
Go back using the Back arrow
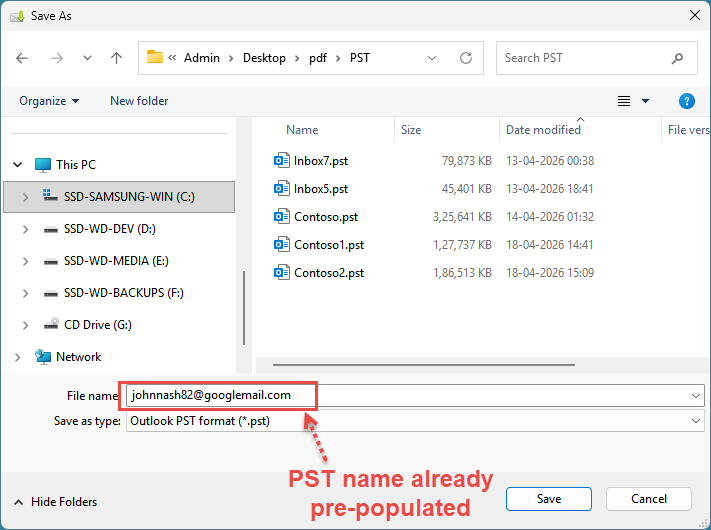22,58
